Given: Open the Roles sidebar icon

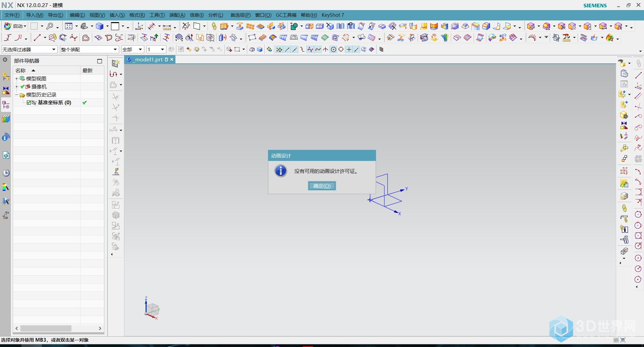Looking at the screenshot, I should [x=6, y=216].
